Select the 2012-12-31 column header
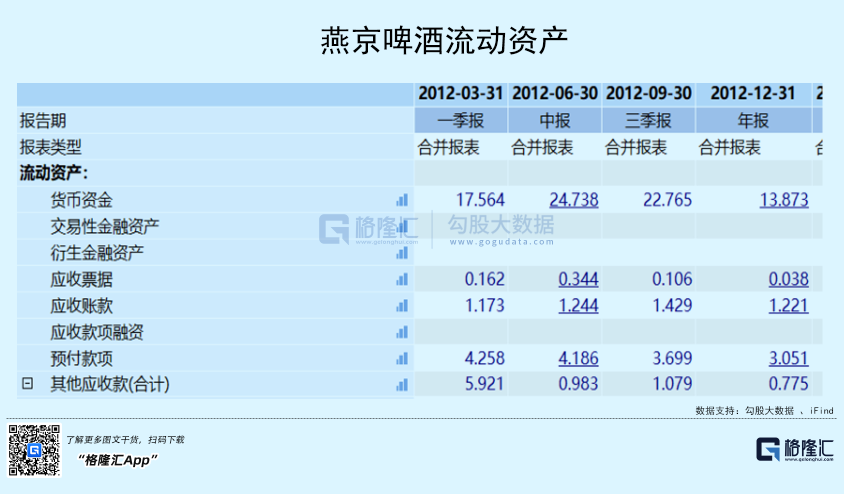Image resolution: width=844 pixels, height=494 pixels. click(x=752, y=94)
